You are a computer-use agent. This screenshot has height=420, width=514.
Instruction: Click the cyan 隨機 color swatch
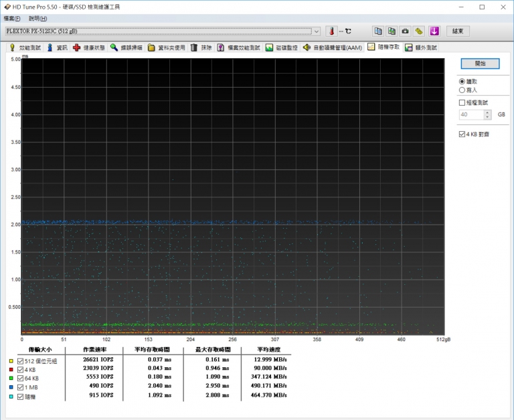pyautogui.click(x=11, y=397)
